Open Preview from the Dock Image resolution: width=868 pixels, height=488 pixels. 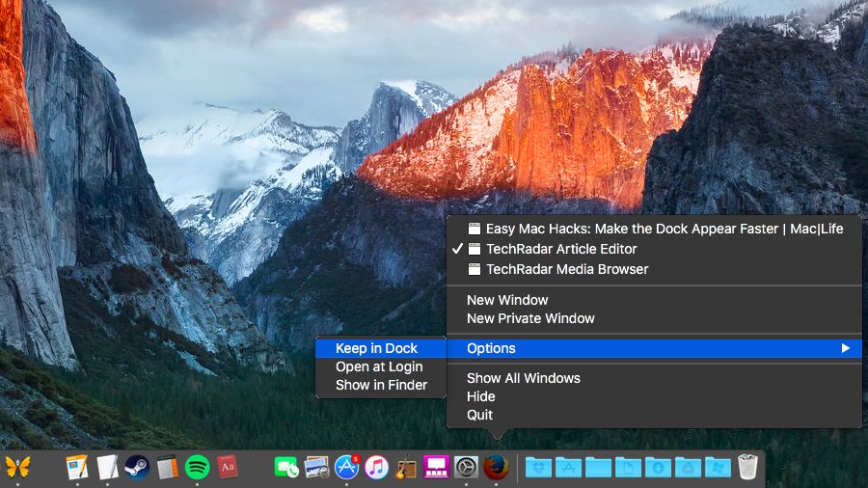pyautogui.click(x=316, y=468)
